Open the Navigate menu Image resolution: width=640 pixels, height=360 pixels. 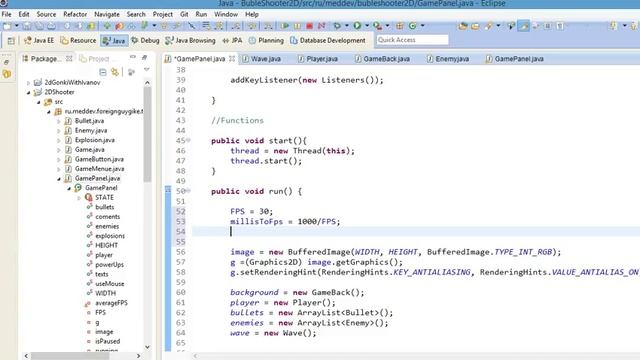point(107,14)
